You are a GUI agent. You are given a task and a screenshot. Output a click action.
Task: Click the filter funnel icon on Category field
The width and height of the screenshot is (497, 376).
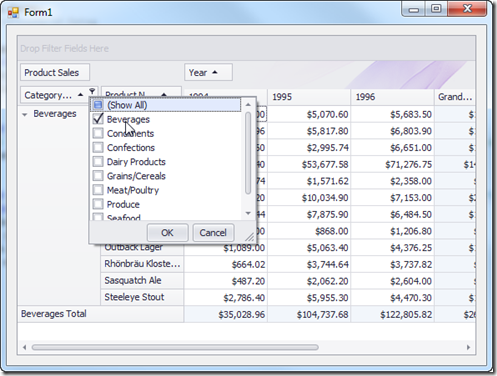tap(92, 91)
